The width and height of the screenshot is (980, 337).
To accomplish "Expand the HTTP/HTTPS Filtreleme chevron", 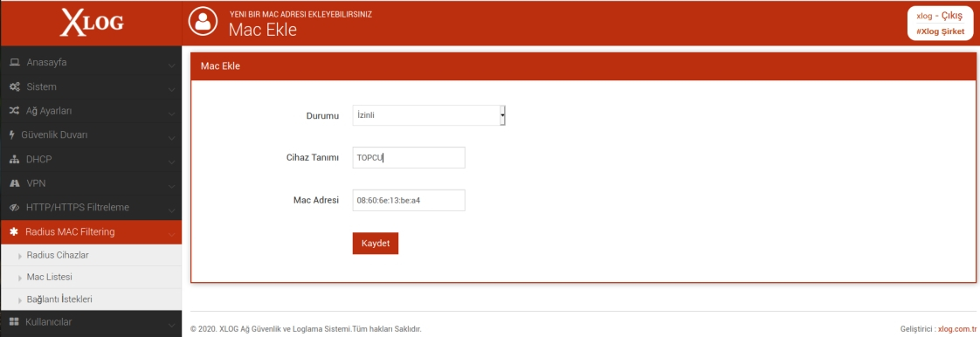I will (x=171, y=210).
